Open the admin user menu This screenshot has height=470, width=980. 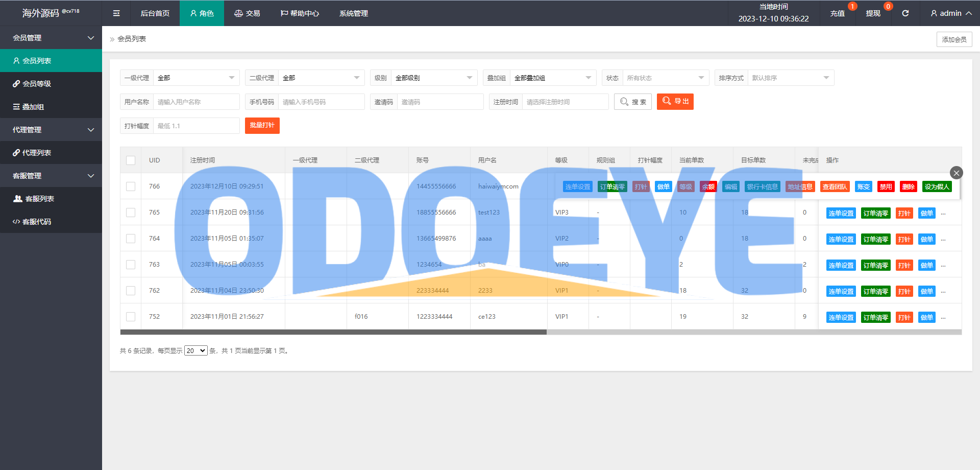tap(951, 13)
